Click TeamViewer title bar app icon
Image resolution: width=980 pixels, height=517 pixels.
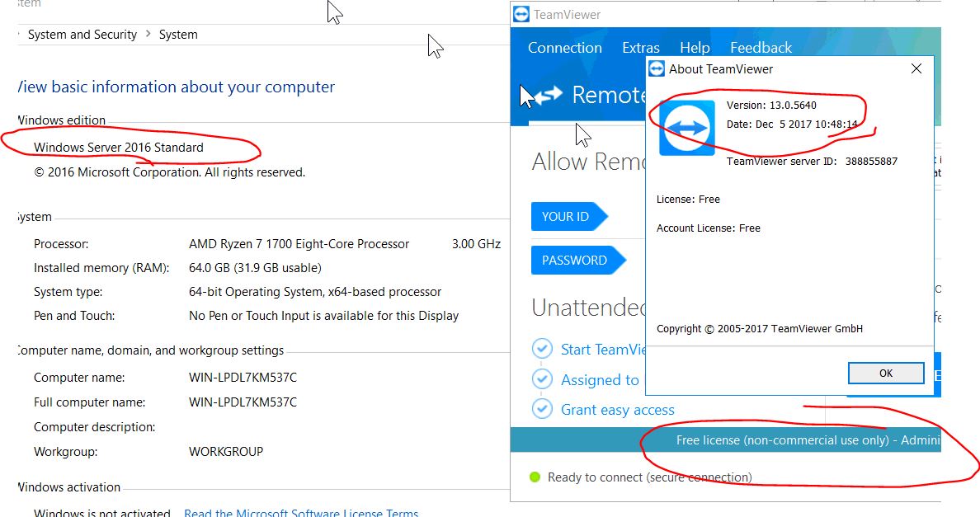(521, 14)
